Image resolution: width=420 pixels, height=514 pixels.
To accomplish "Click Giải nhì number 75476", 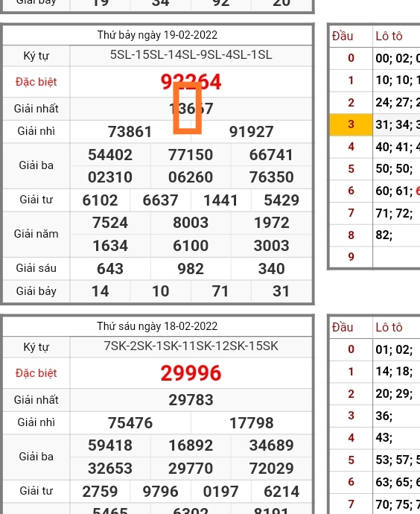I will point(130,423).
